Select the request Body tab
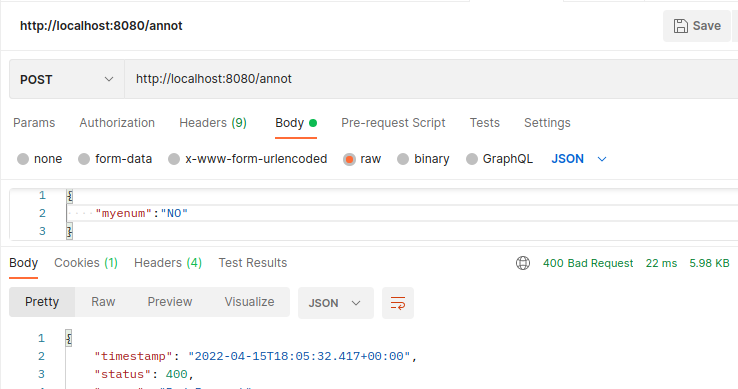Viewport: 738px width, 389px height. click(x=296, y=123)
